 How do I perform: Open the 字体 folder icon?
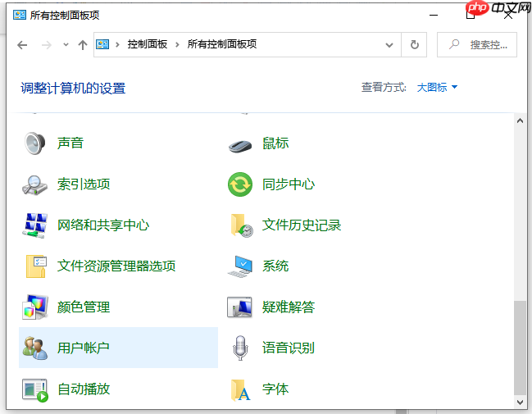240,390
